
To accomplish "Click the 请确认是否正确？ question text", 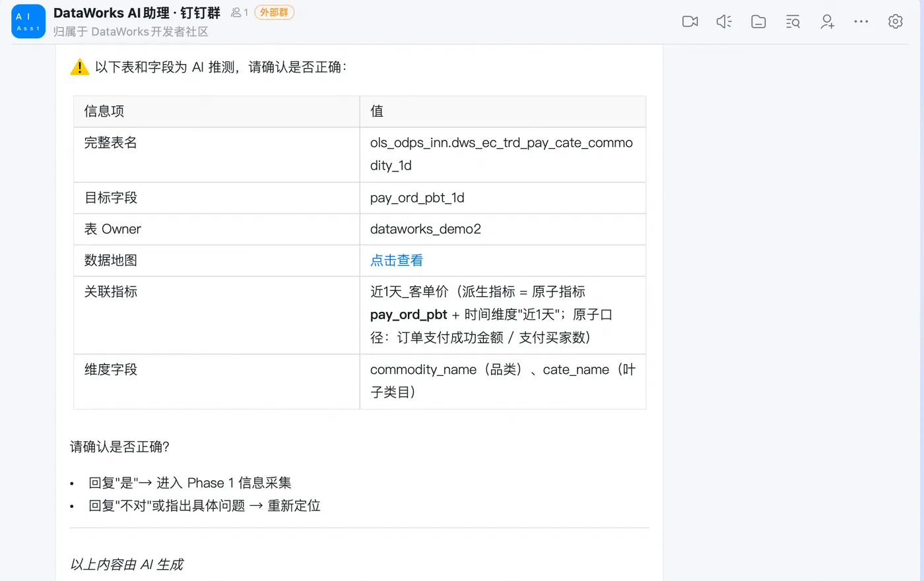I will [x=119, y=447].
